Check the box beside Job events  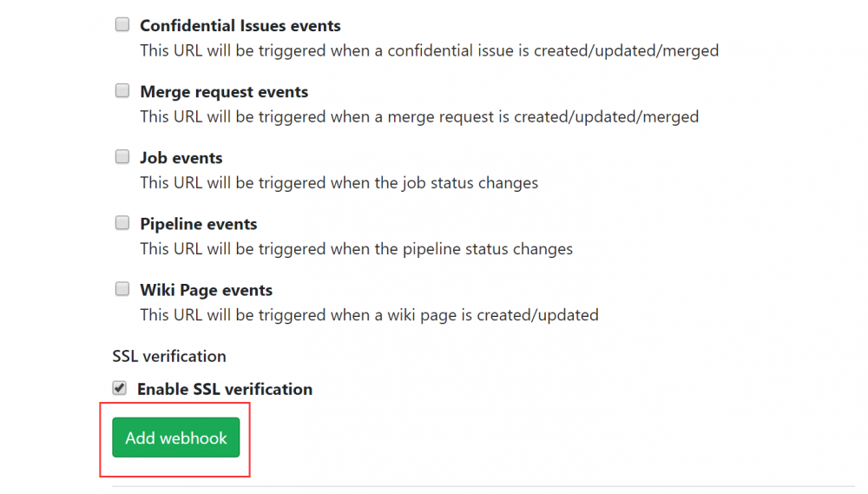pos(122,157)
